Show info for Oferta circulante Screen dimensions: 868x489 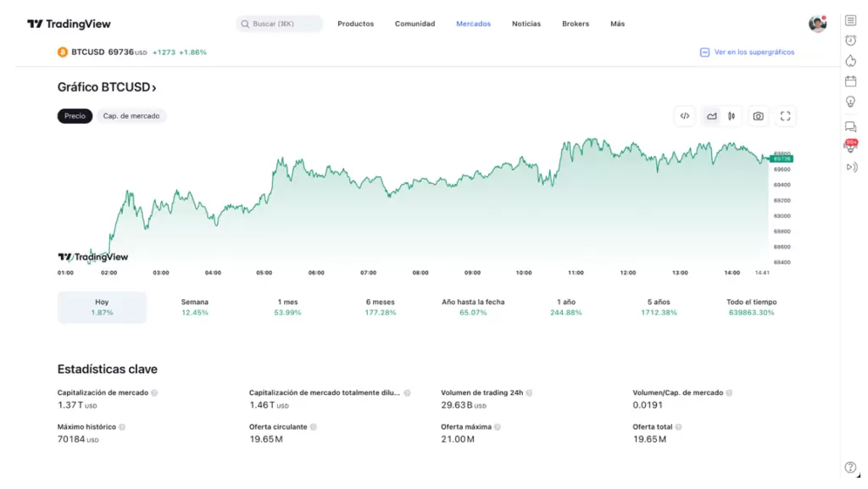[x=314, y=427]
